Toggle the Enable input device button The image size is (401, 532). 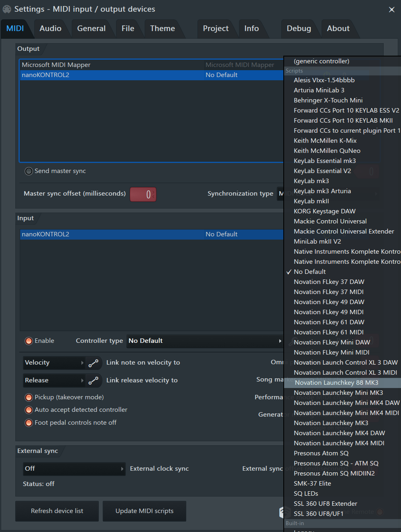click(x=29, y=341)
